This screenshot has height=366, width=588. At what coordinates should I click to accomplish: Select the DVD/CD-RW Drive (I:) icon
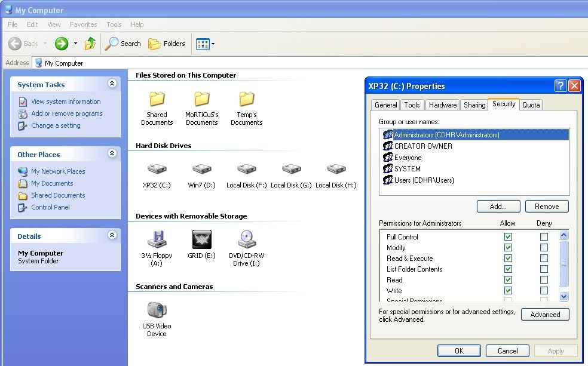(x=246, y=239)
